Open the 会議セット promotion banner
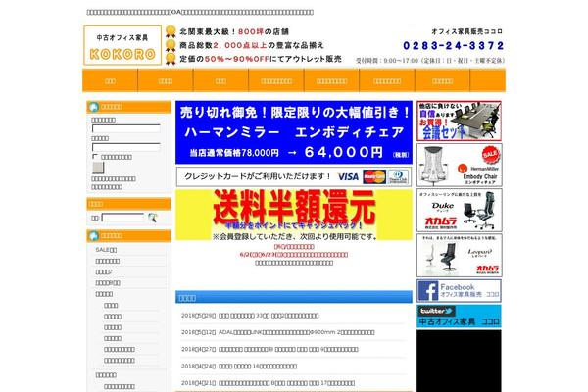 pos(459,121)
